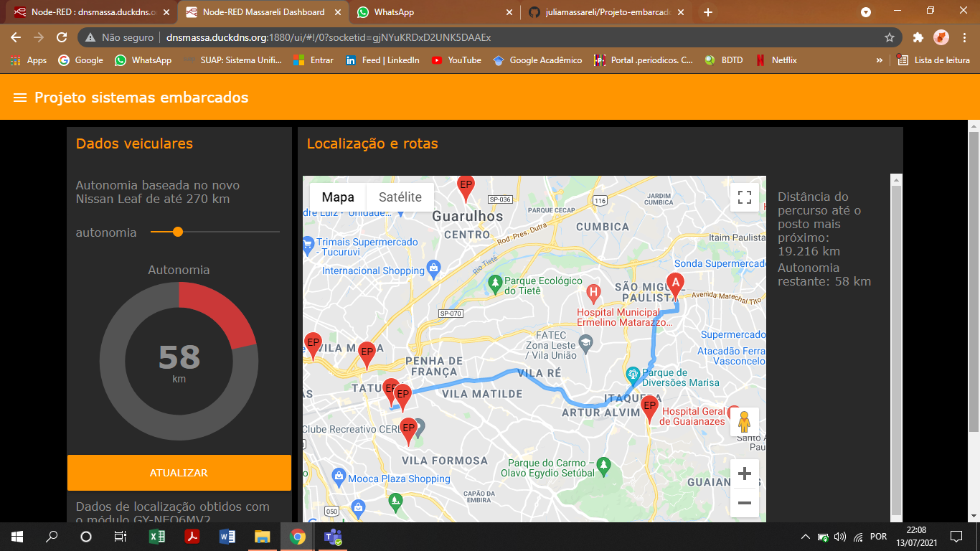
Task: Open Lista de leitura
Action: [x=933, y=60]
